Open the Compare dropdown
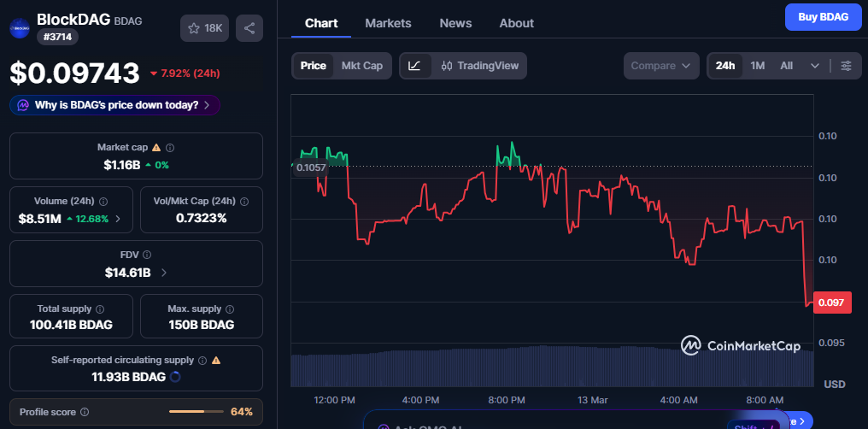The width and height of the screenshot is (868, 429). (x=661, y=66)
